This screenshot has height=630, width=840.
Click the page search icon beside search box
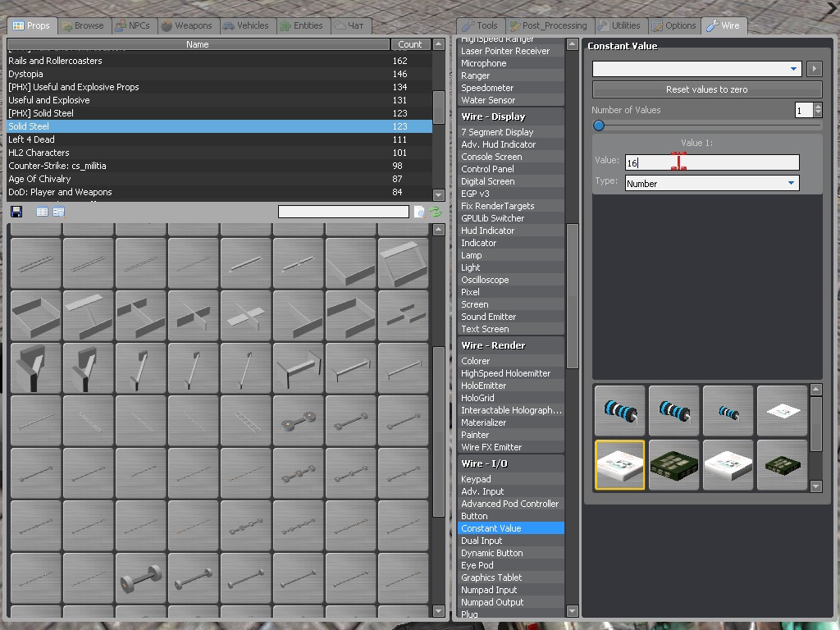[419, 212]
